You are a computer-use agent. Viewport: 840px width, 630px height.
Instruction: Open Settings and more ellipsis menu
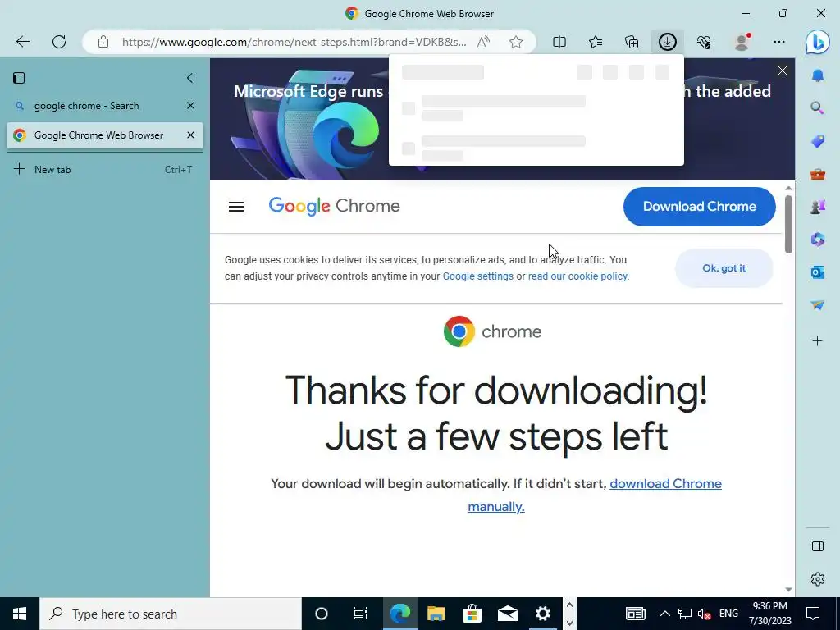pos(779,42)
